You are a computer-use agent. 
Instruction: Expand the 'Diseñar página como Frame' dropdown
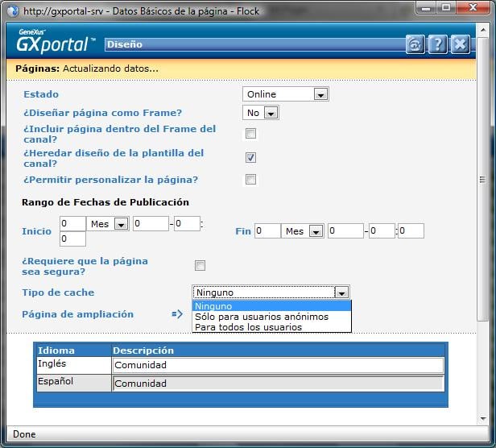pyautogui.click(x=260, y=113)
